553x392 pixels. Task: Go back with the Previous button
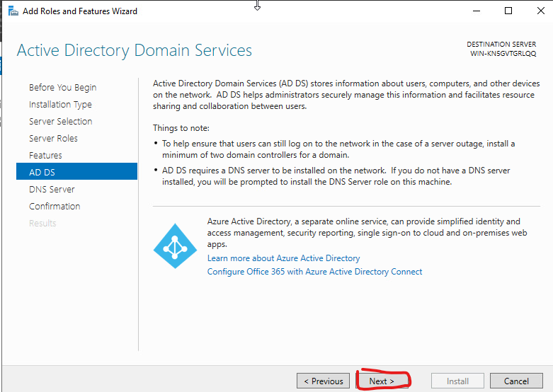point(323,381)
